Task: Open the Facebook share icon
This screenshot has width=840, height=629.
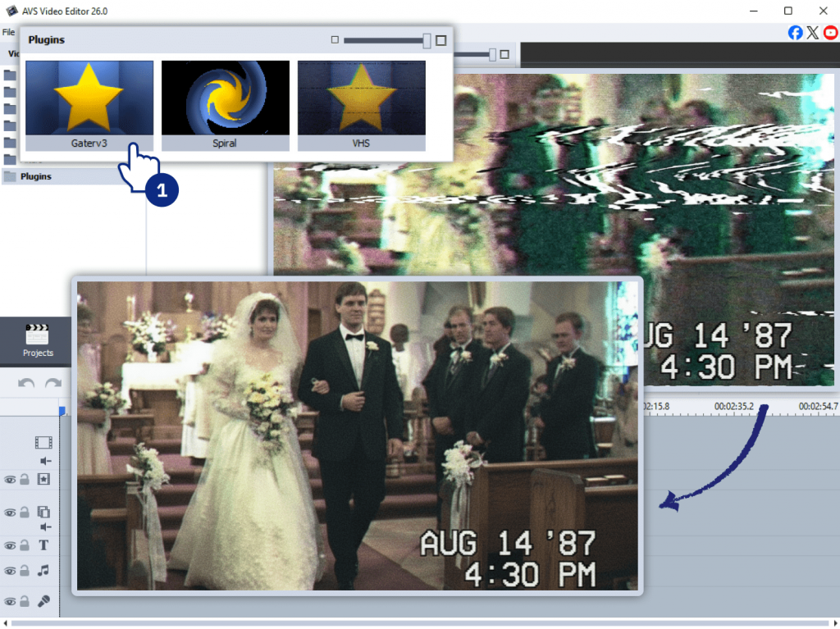Action: (796, 33)
